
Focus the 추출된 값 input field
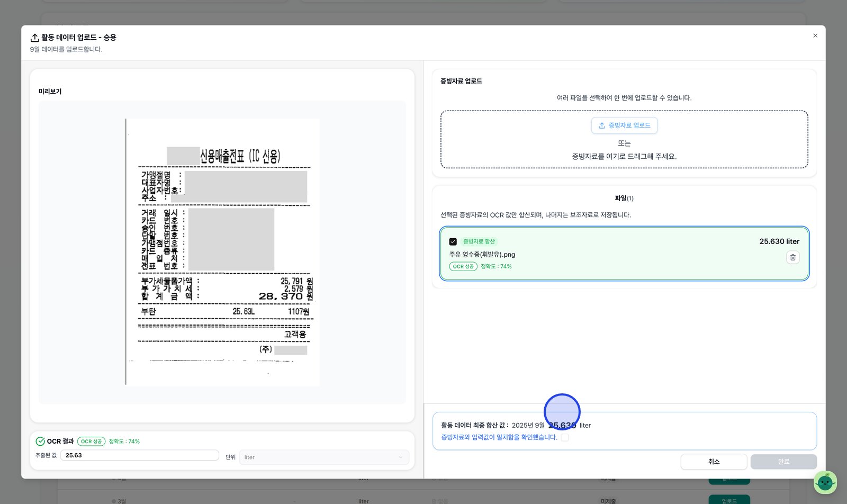(140, 455)
